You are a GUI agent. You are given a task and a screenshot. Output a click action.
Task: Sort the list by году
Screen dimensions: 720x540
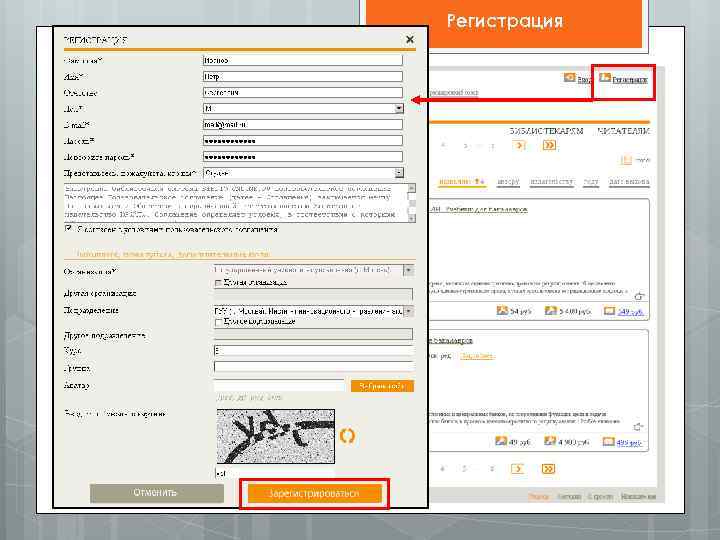coord(591,182)
